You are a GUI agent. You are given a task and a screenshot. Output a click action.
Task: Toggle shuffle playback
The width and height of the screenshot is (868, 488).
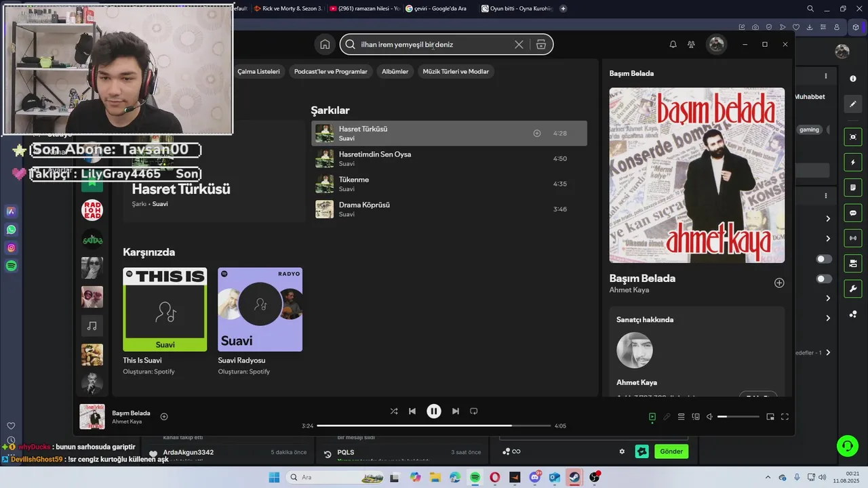pos(394,411)
